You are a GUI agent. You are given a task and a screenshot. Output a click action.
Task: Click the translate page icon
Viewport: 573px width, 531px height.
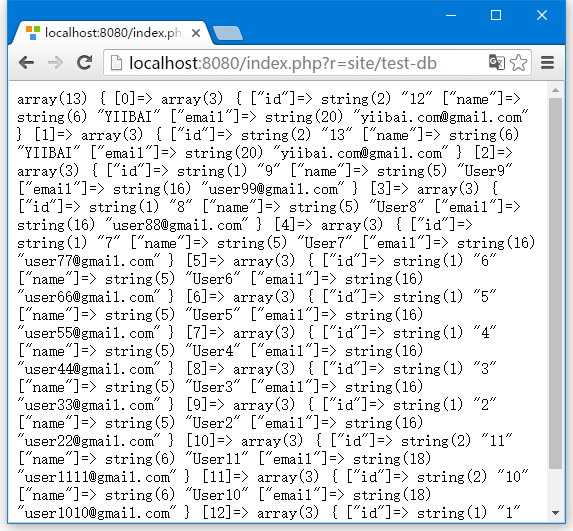pyautogui.click(x=497, y=62)
